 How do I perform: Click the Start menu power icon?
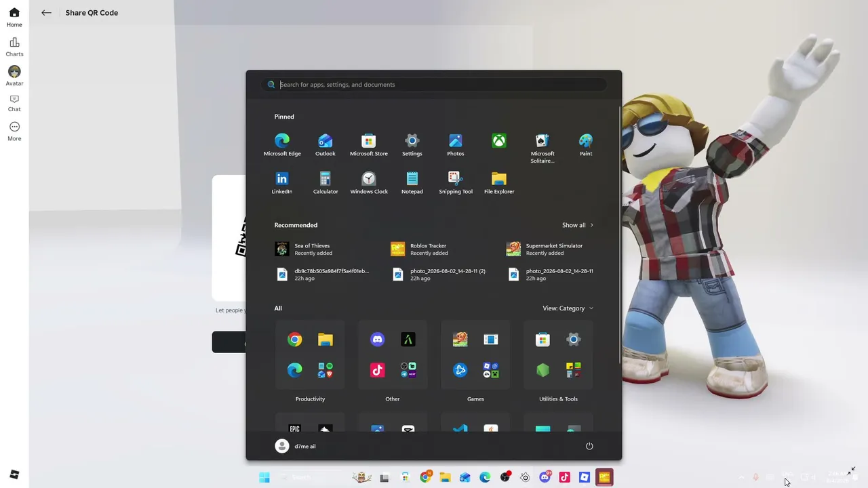(589, 446)
